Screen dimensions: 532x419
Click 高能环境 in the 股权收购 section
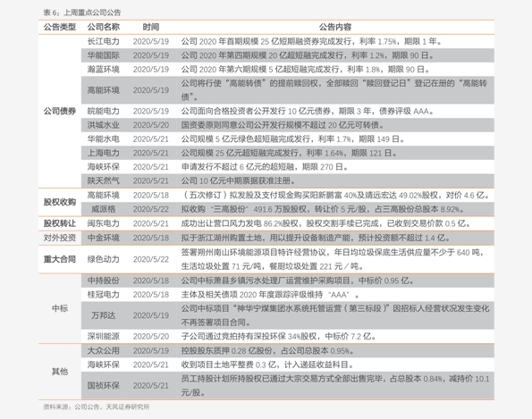[x=104, y=196]
